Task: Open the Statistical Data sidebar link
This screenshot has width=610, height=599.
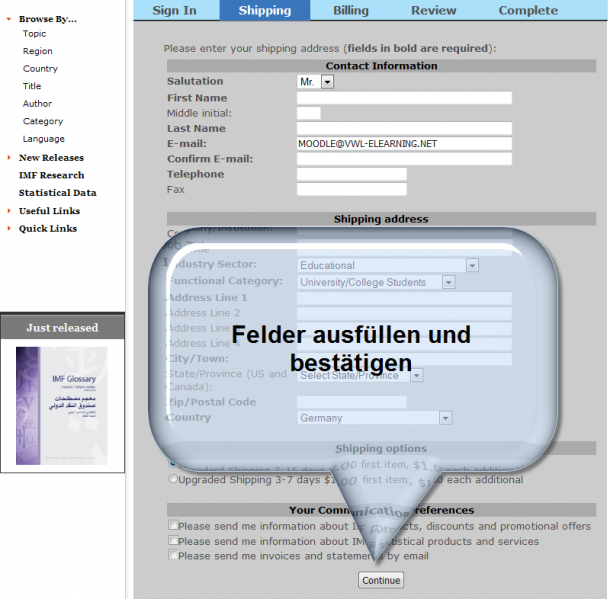Action: click(57, 193)
